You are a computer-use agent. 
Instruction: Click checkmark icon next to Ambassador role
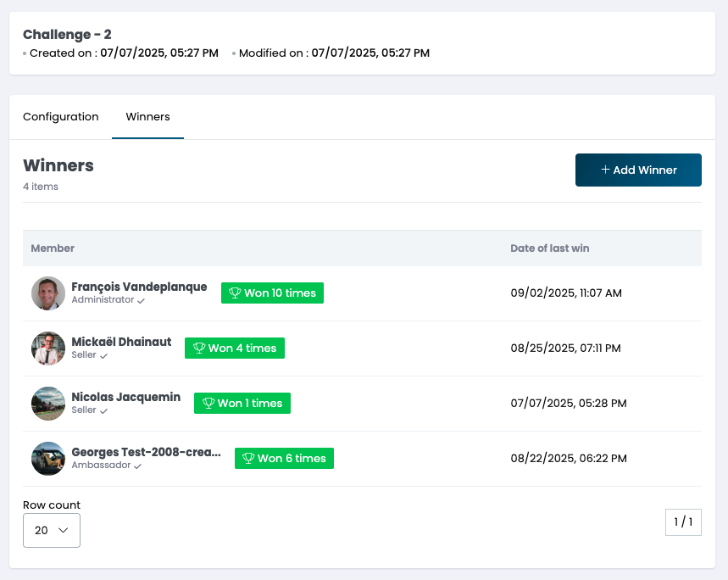(x=137, y=466)
